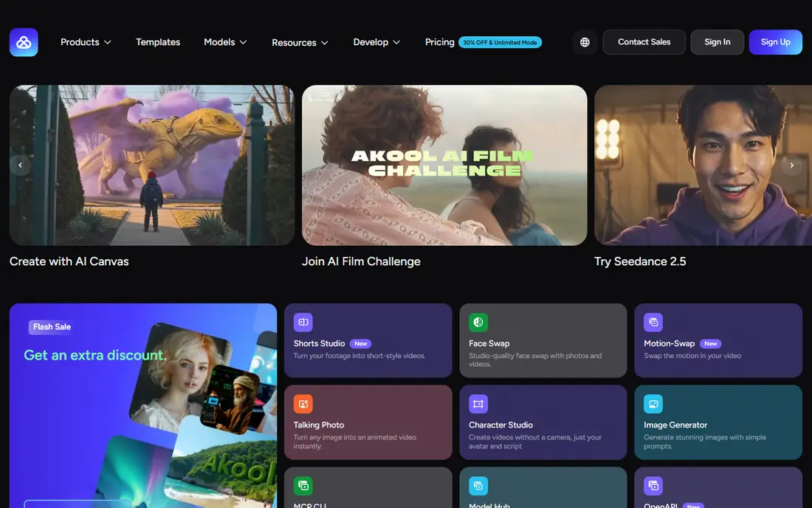Click the Face Swap icon
The height and width of the screenshot is (508, 812).
click(x=478, y=322)
